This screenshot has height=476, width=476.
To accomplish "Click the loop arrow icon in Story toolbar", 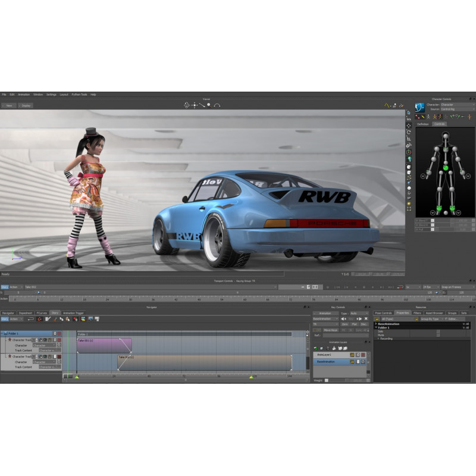I will pos(31,319).
